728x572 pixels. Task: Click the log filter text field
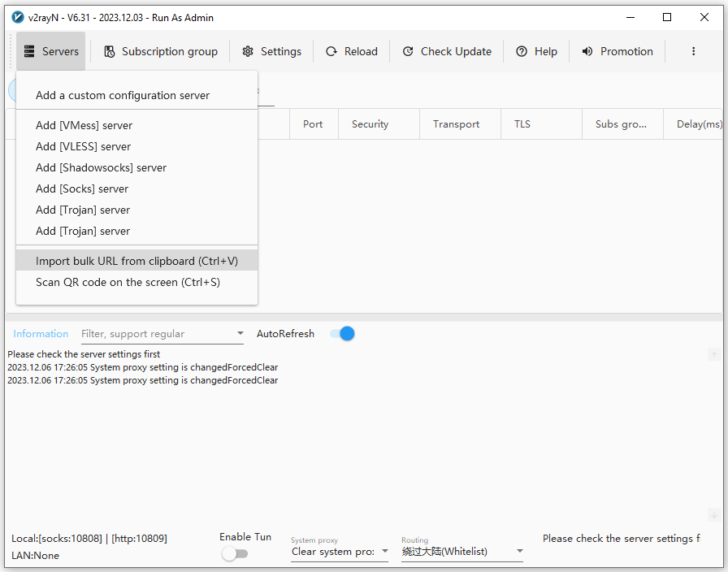154,333
